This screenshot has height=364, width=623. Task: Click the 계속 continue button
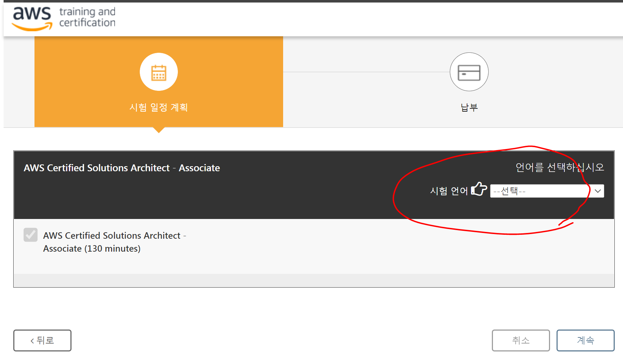click(585, 340)
